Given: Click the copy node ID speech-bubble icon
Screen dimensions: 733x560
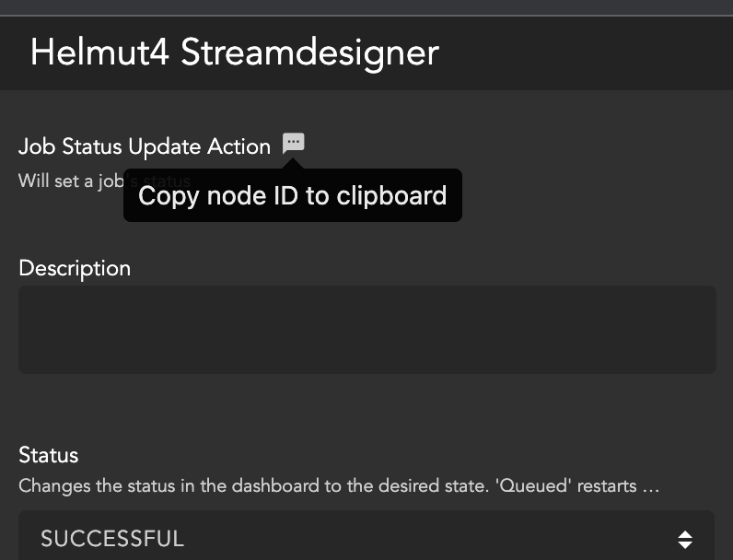Looking at the screenshot, I should [x=293, y=143].
